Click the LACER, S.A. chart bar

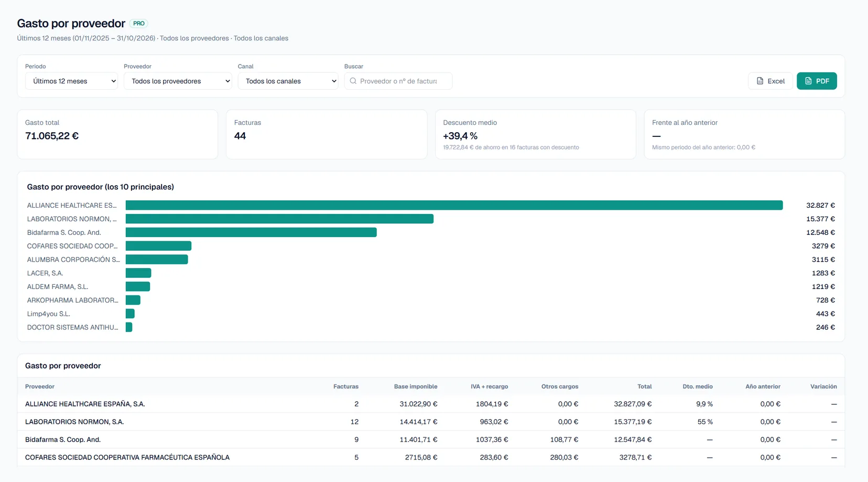click(138, 273)
